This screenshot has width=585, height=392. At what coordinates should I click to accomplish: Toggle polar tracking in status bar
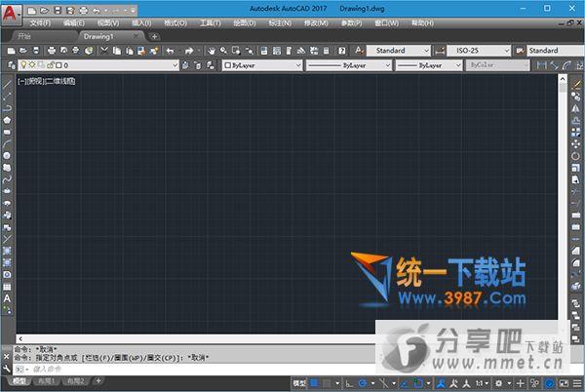click(362, 383)
